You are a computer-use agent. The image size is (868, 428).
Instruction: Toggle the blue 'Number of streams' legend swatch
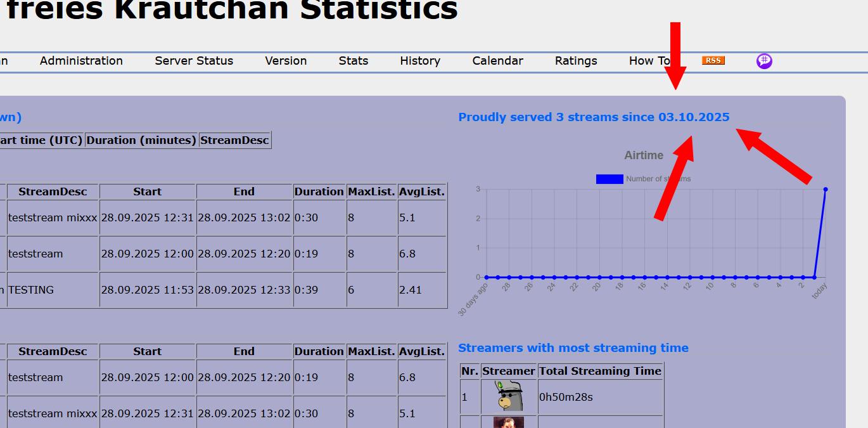coord(609,179)
